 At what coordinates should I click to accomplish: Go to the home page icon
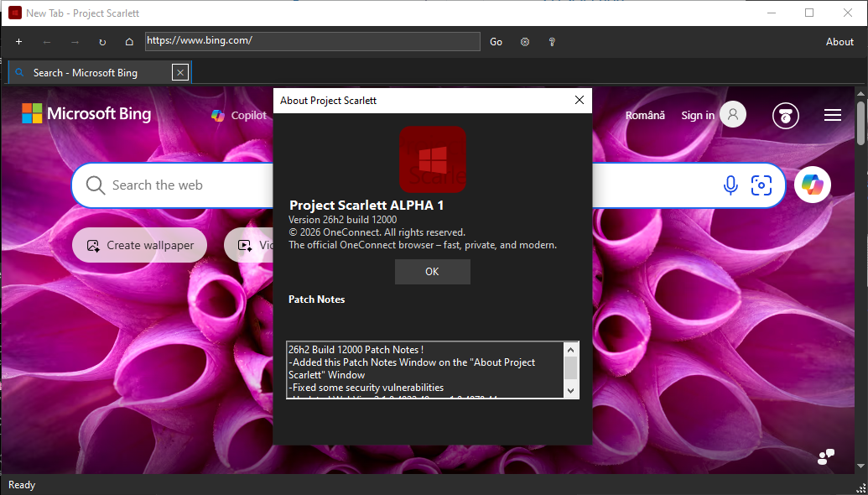pyautogui.click(x=129, y=42)
